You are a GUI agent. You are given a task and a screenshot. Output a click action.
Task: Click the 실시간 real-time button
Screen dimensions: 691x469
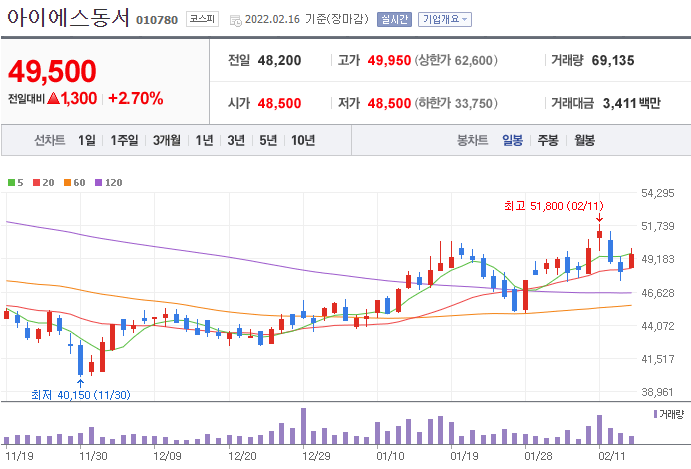pyautogui.click(x=394, y=19)
